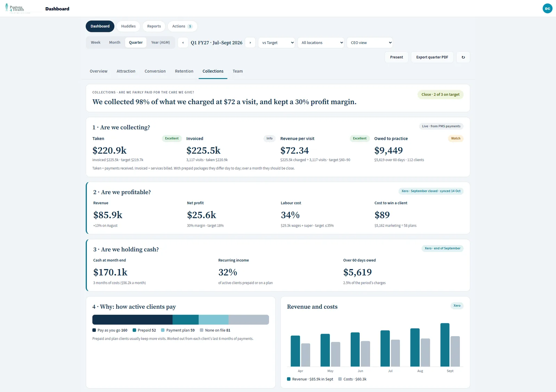Viewport: 556px width, 392px height.
Task: Select the Quarter period toggle
Action: point(136,42)
